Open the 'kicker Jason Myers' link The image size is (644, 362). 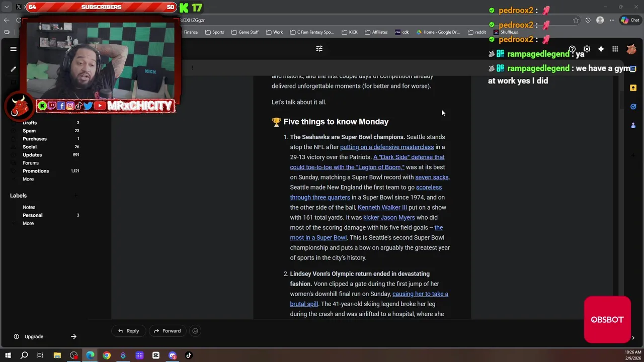(x=389, y=217)
